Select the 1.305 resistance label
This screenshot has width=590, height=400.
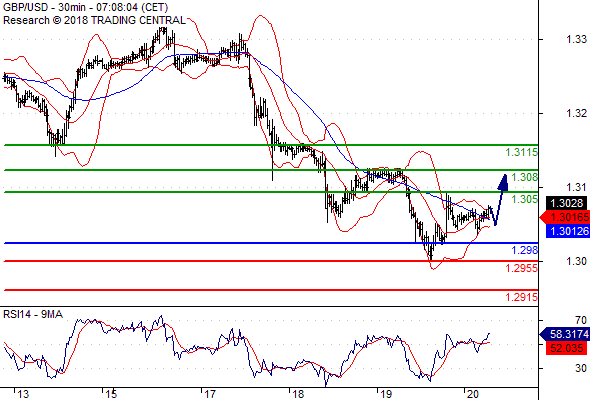point(524,199)
